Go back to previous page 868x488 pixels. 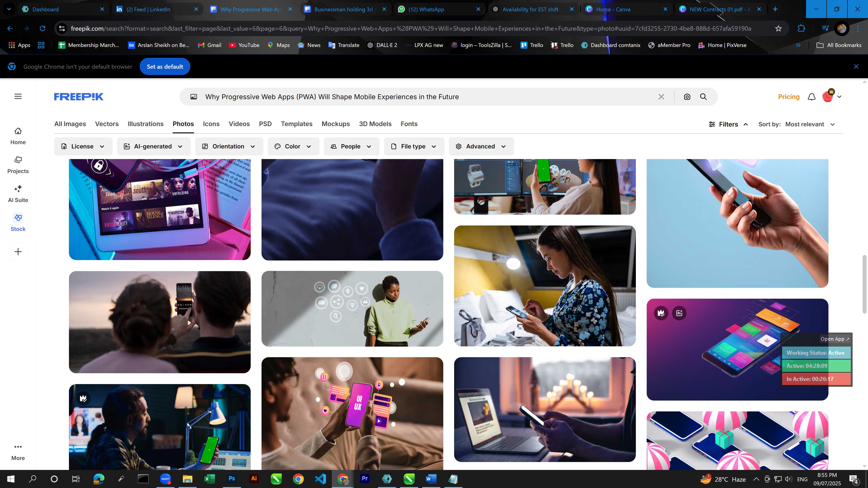(10, 29)
